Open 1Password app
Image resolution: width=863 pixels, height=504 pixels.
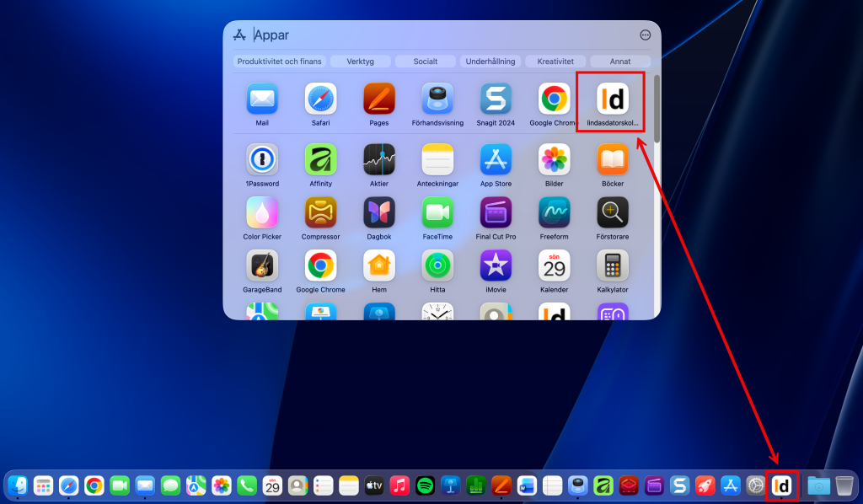(262, 159)
